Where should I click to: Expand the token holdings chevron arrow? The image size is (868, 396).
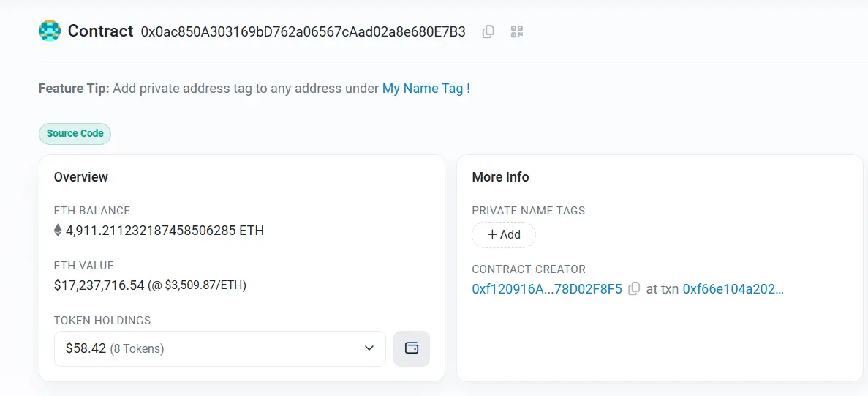coord(369,348)
